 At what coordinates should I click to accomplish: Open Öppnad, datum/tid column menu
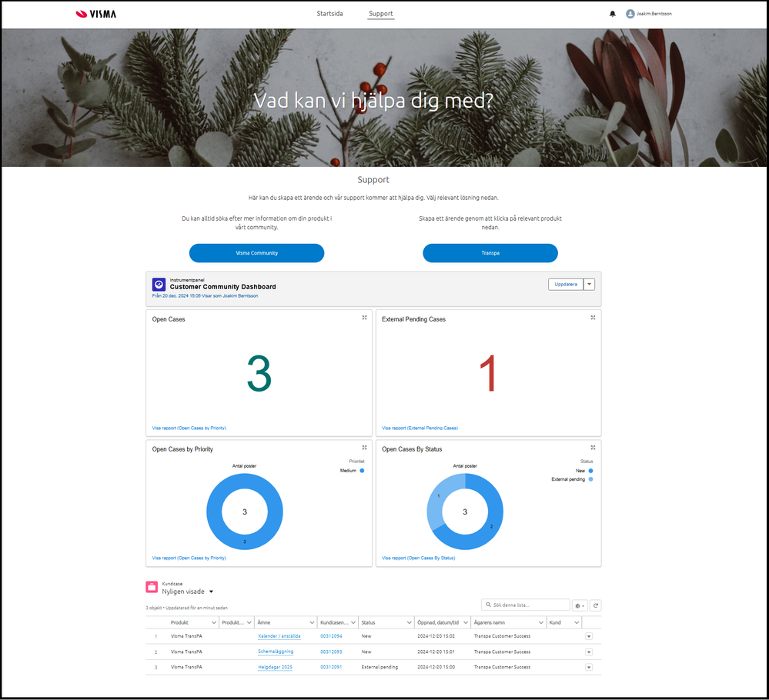pyautogui.click(x=466, y=622)
